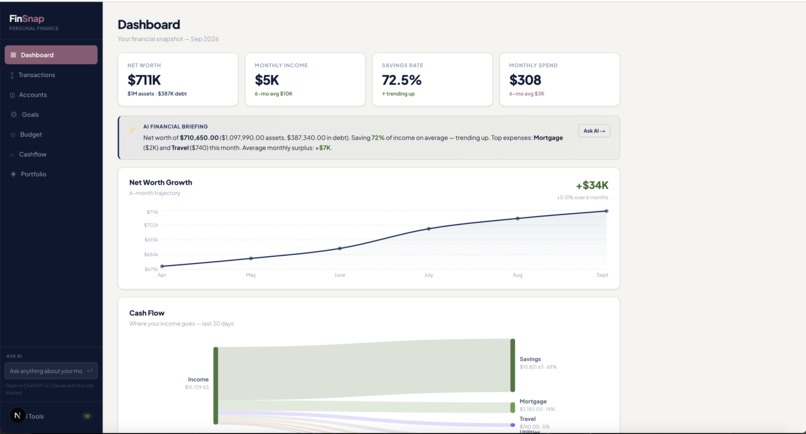The height and width of the screenshot is (434, 806).
Task: Click the enter-key icon in Ask AI field
Action: tap(90, 371)
